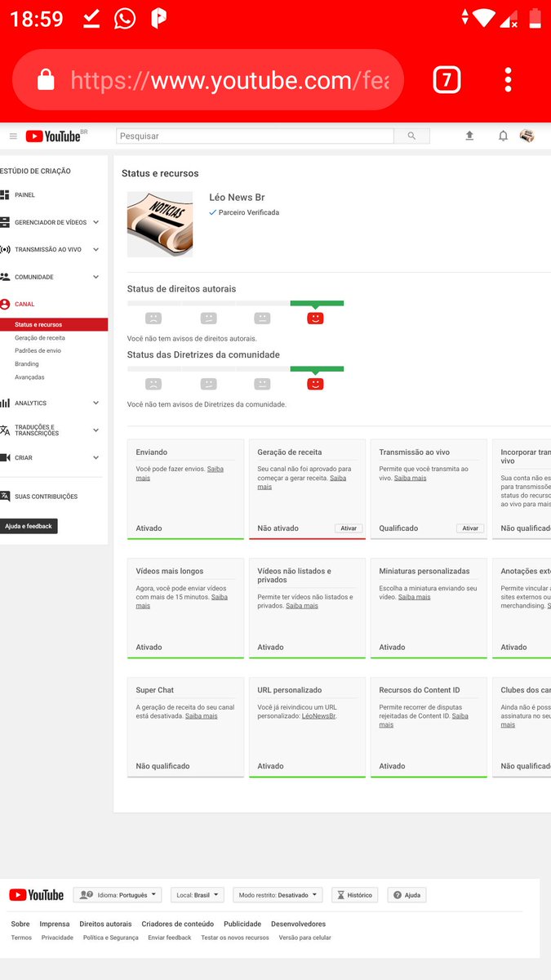
Task: Click the Ajuda footer button
Action: point(407,895)
